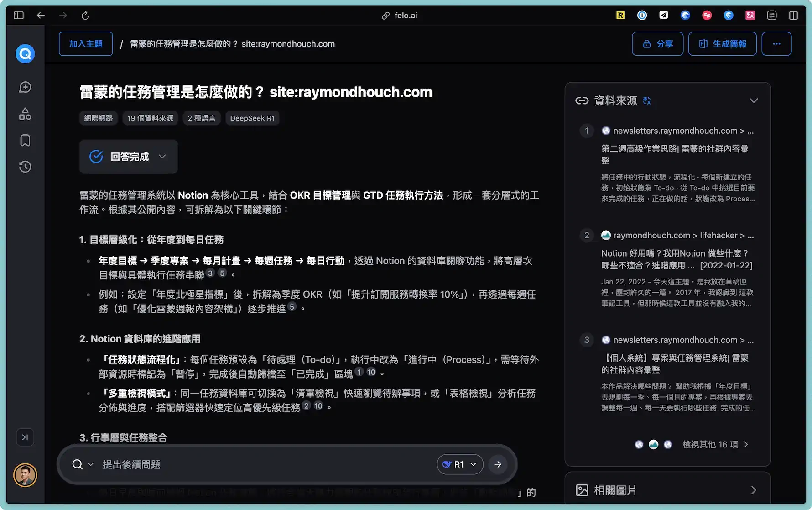Open the blue S extension icon
The width and height of the screenshot is (812, 510).
[729, 16]
